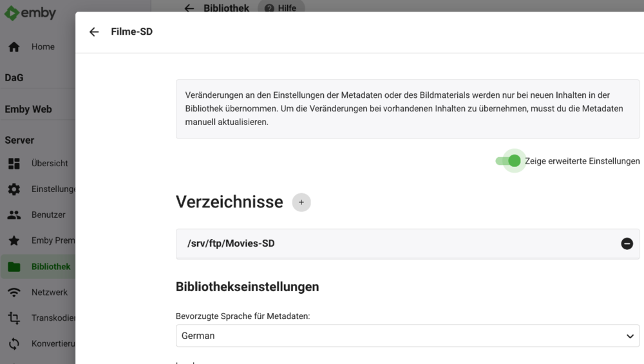Click Zeige erweiterte Einstellungen label
This screenshot has width=644, height=364.
click(582, 161)
